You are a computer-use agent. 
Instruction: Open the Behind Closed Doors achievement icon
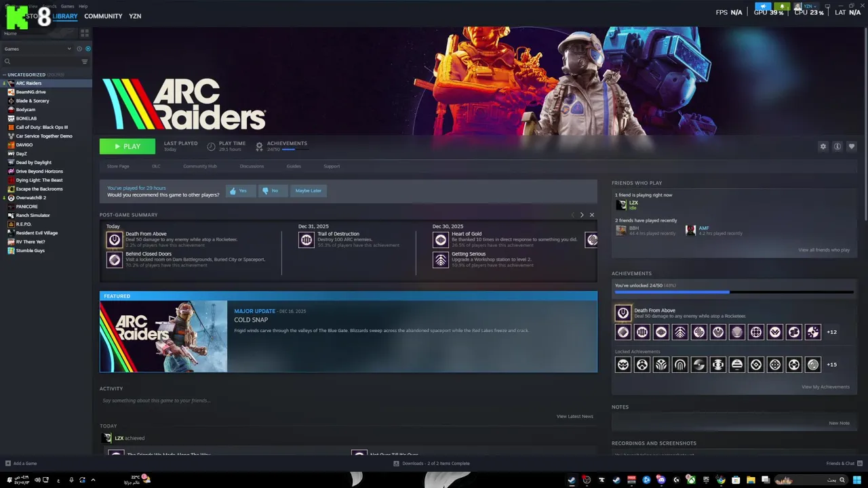[115, 260]
